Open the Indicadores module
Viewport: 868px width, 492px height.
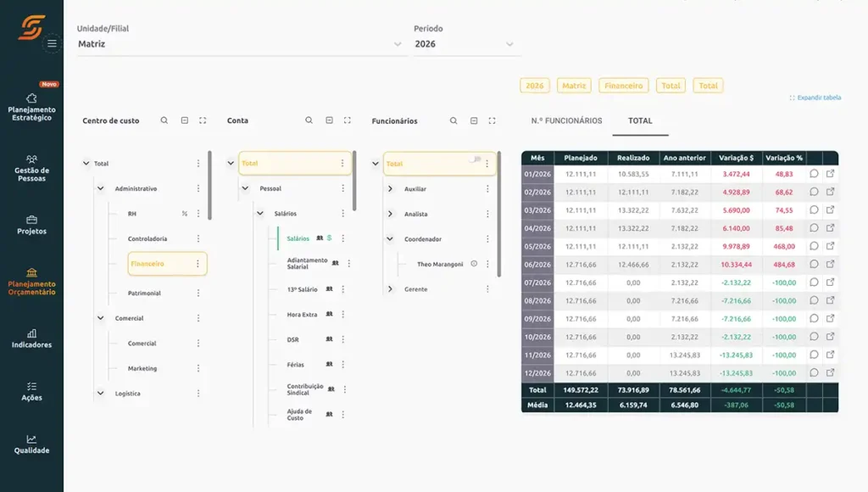[31, 338]
